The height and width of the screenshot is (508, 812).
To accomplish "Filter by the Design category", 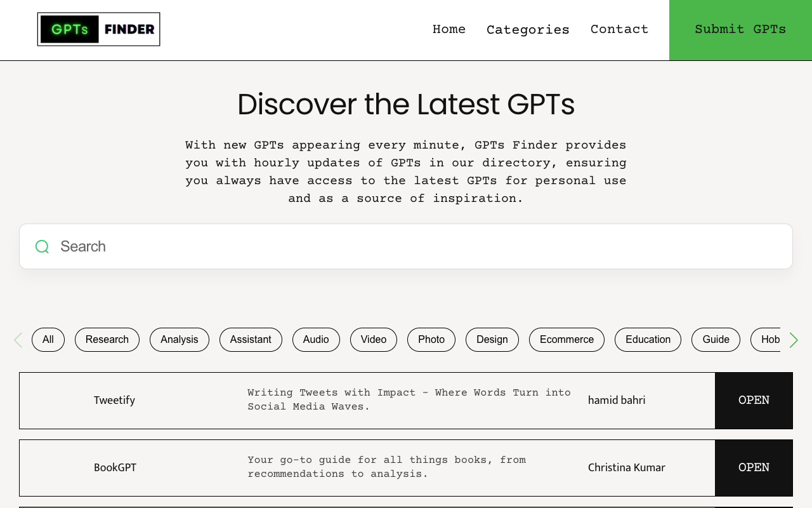I will coord(492,340).
